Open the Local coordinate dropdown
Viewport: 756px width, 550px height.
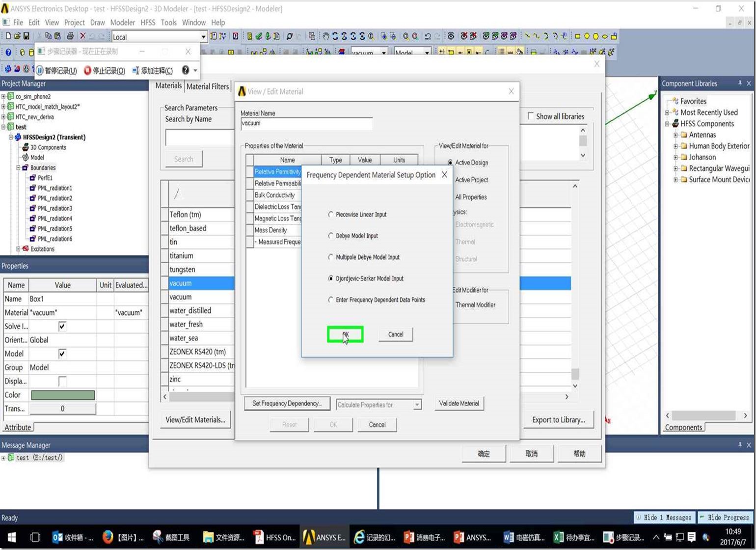203,37
